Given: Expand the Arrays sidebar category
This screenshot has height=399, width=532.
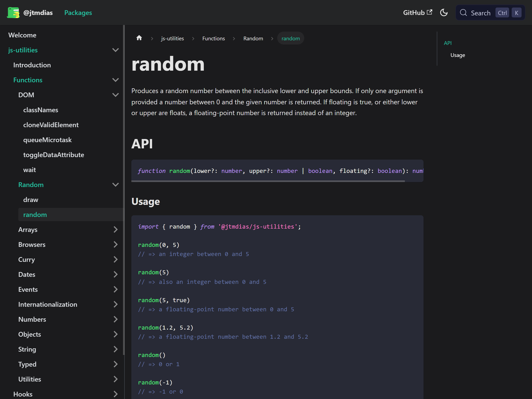Looking at the screenshot, I should [x=116, y=230].
